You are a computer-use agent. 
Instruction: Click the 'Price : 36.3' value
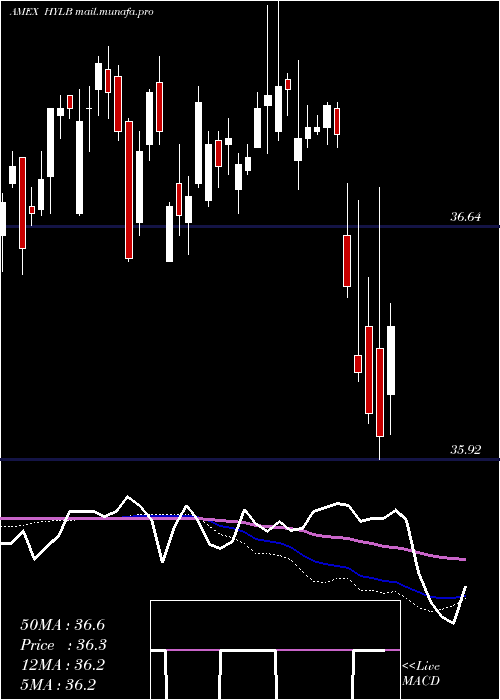[64, 645]
